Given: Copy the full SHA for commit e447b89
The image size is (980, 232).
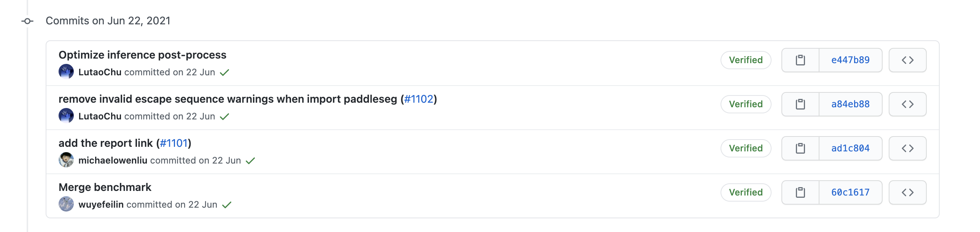Looking at the screenshot, I should pos(801,60).
